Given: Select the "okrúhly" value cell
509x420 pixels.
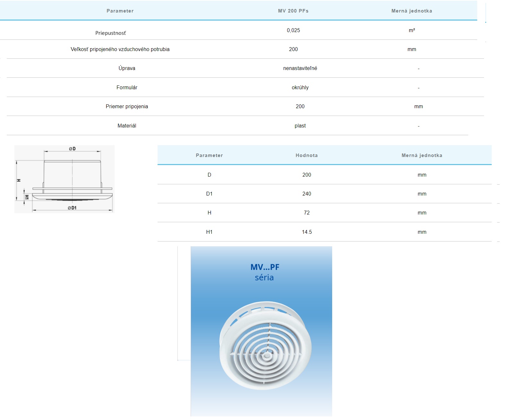Looking at the screenshot, I should 300,87.
